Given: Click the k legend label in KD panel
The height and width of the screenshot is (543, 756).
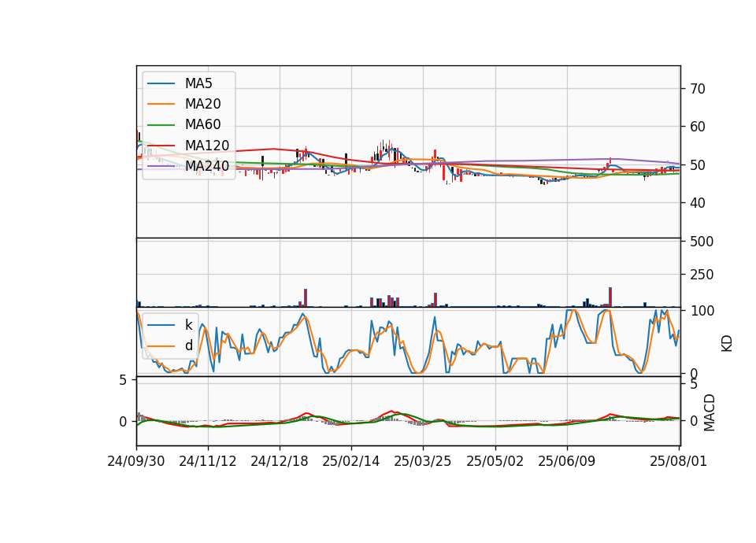Looking at the screenshot, I should [188, 325].
